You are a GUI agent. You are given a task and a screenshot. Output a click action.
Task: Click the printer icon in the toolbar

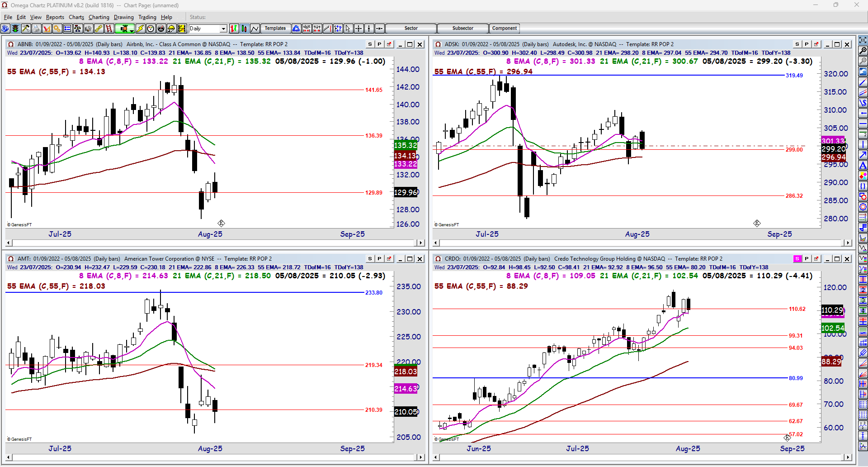pyautogui.click(x=36, y=29)
